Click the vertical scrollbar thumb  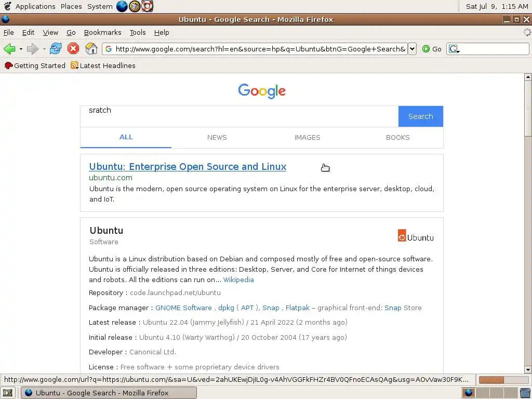coord(528,109)
